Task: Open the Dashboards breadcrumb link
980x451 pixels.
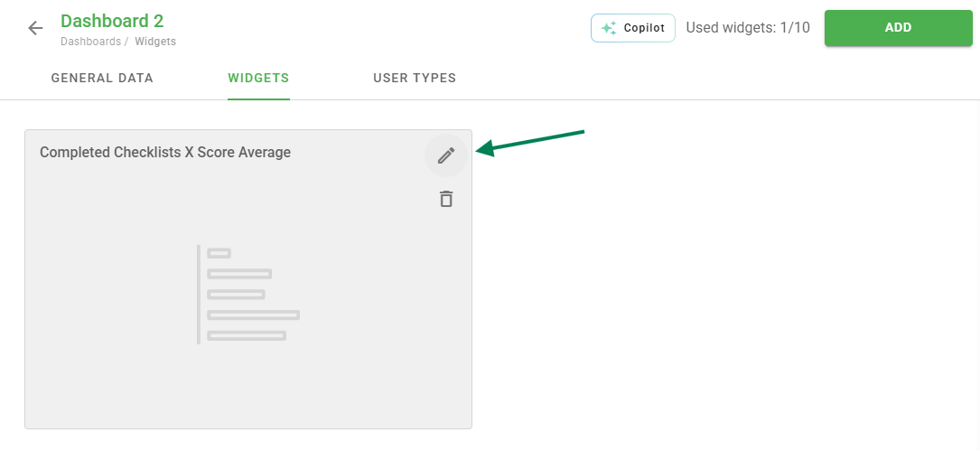Action: [90, 42]
